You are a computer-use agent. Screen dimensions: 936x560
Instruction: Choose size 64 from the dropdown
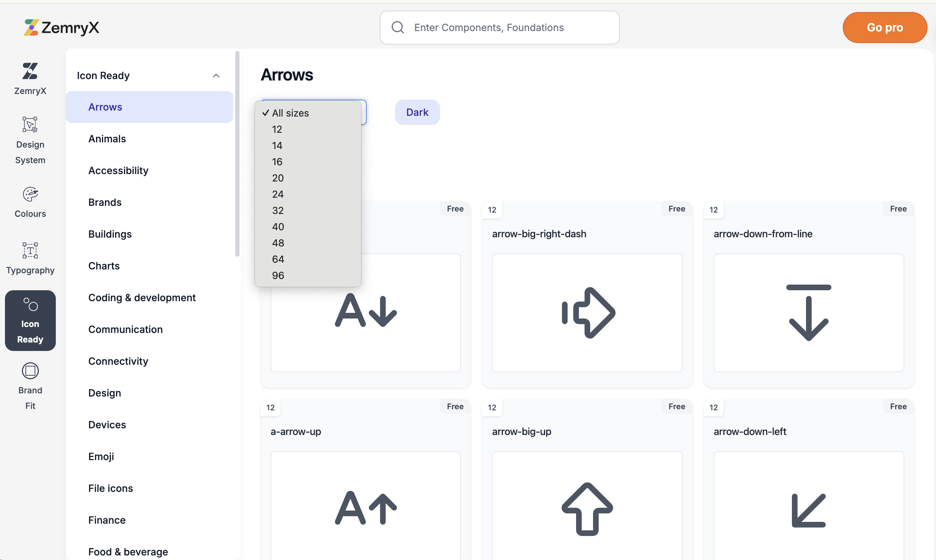click(x=308, y=259)
